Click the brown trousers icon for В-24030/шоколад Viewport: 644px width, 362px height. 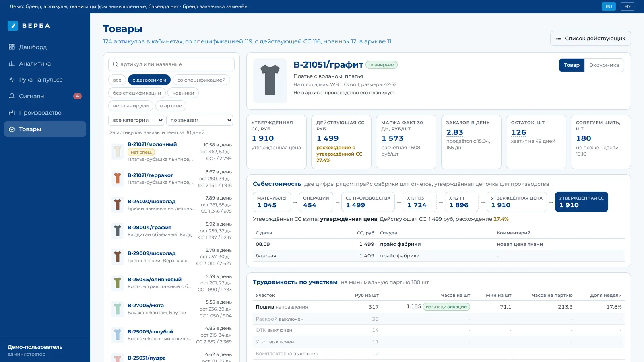tap(118, 205)
